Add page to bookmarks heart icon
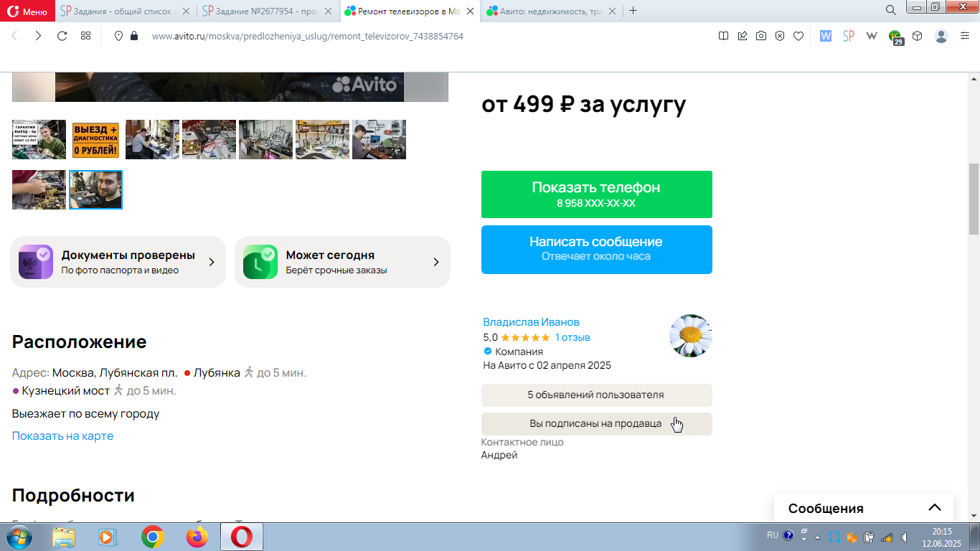The image size is (980, 551). click(798, 36)
